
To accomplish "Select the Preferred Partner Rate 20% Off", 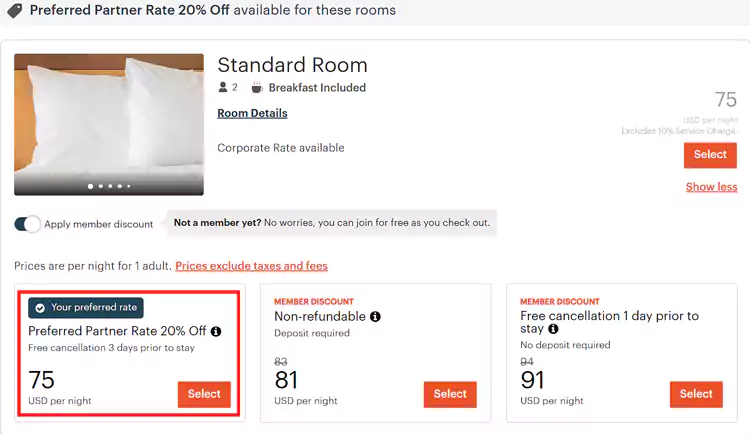I will click(x=204, y=394).
